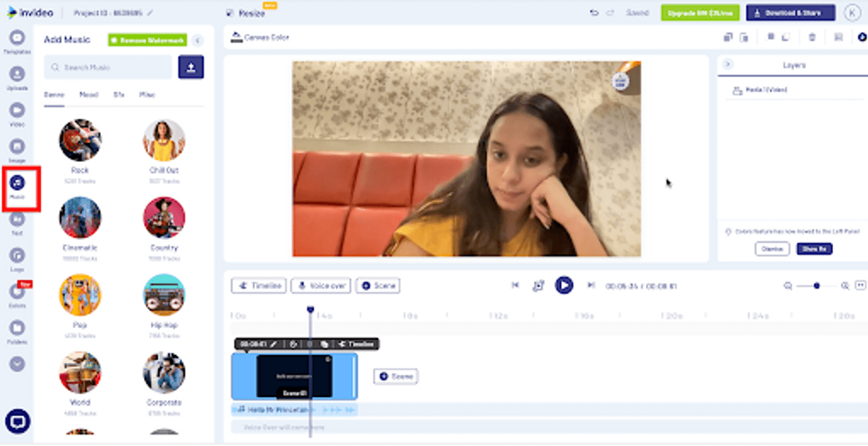Switch to the Sfx tab
Image resolution: width=868 pixels, height=446 pixels.
coord(118,95)
